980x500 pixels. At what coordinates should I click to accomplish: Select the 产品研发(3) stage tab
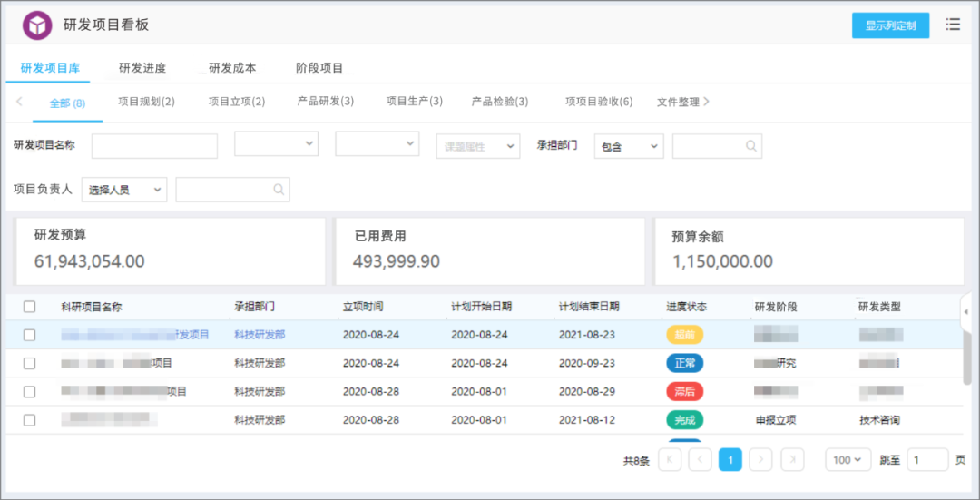pos(326,102)
